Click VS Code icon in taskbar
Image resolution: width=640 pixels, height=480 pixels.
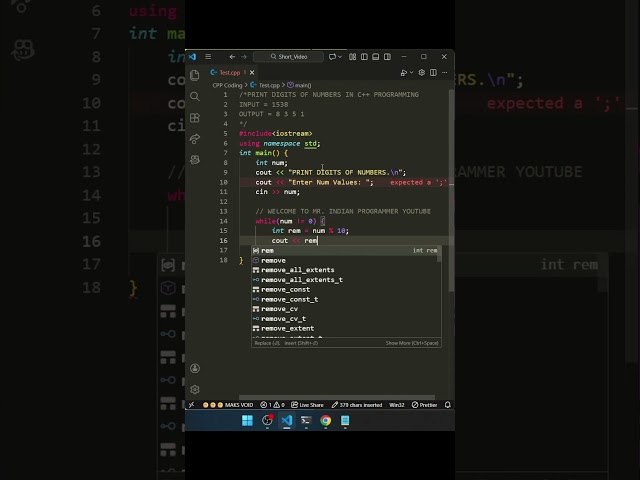pyautogui.click(x=287, y=420)
